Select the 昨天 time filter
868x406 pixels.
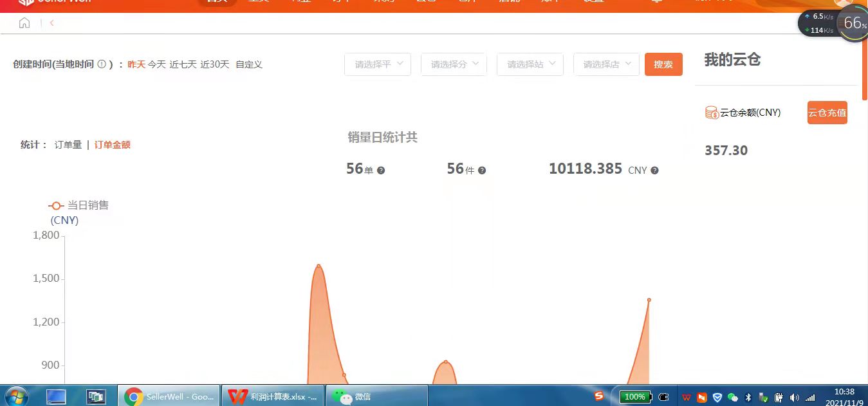pyautogui.click(x=136, y=64)
